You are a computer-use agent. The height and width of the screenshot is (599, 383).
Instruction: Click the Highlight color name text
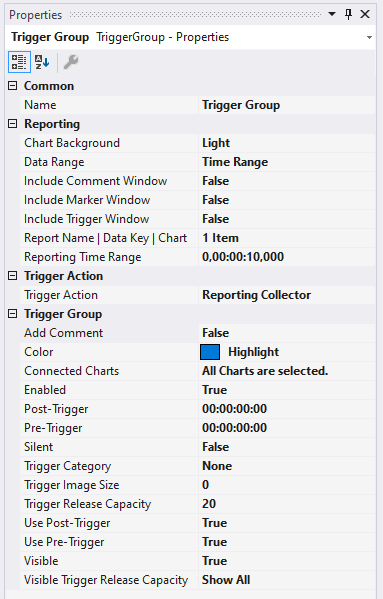254,352
